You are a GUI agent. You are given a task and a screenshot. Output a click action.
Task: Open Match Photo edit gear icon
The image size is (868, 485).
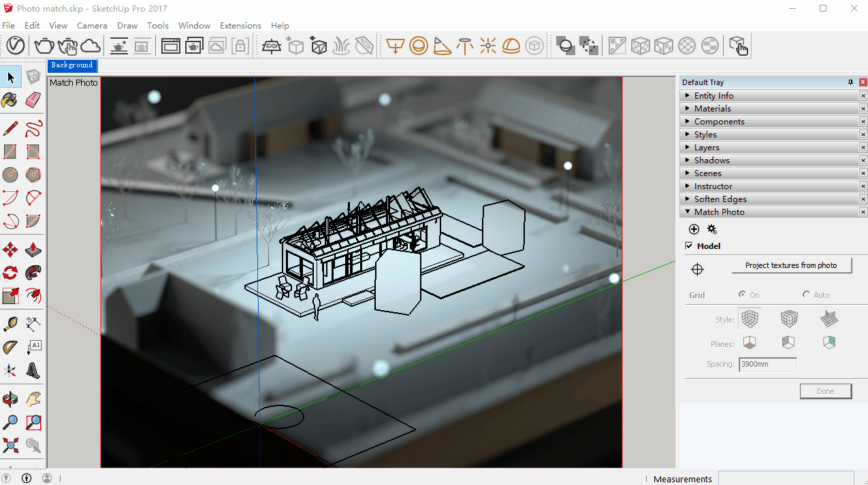pyautogui.click(x=712, y=229)
